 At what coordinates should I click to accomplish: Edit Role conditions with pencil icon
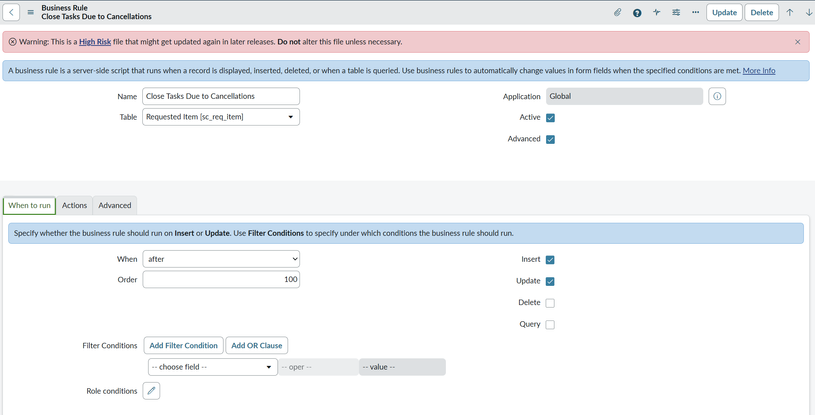(151, 391)
